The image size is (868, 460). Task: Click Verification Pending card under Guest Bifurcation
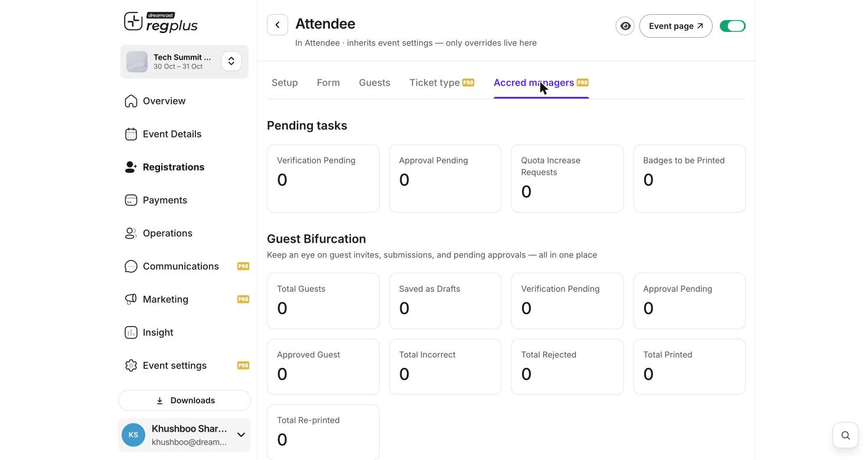pos(567,301)
